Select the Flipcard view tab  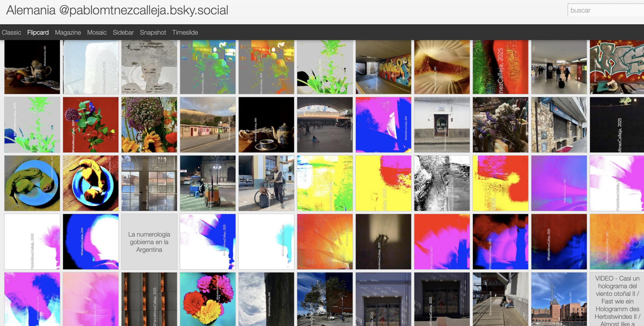[x=38, y=32]
